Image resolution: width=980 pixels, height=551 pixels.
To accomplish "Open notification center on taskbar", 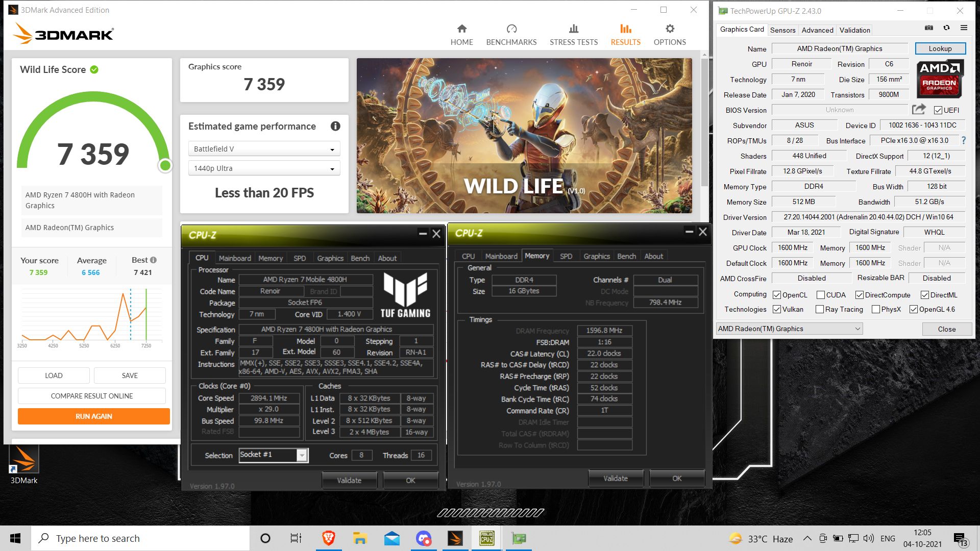I will 960,539.
